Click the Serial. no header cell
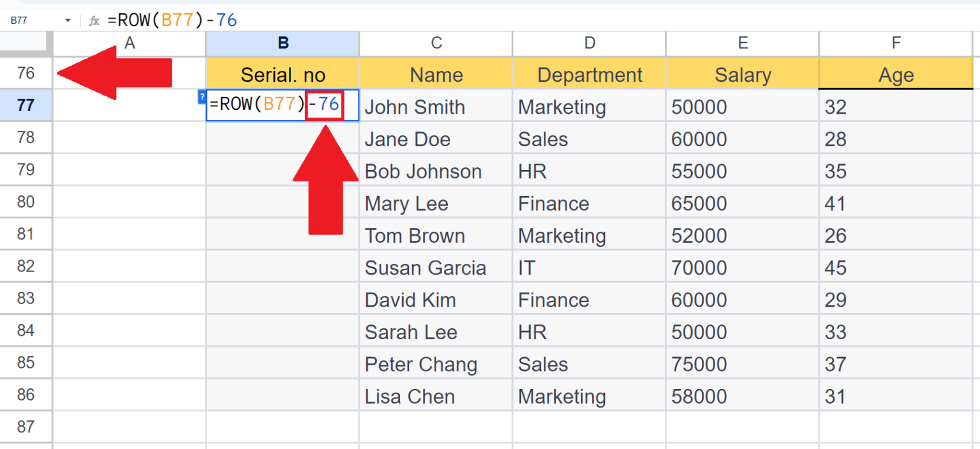This screenshot has width=980, height=449. [282, 73]
